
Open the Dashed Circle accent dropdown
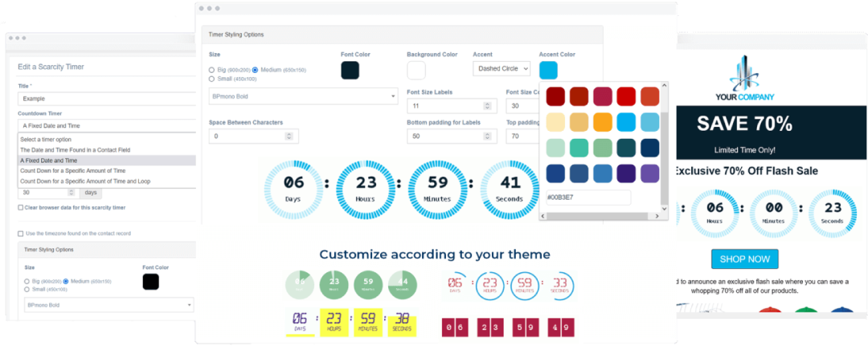[501, 69]
